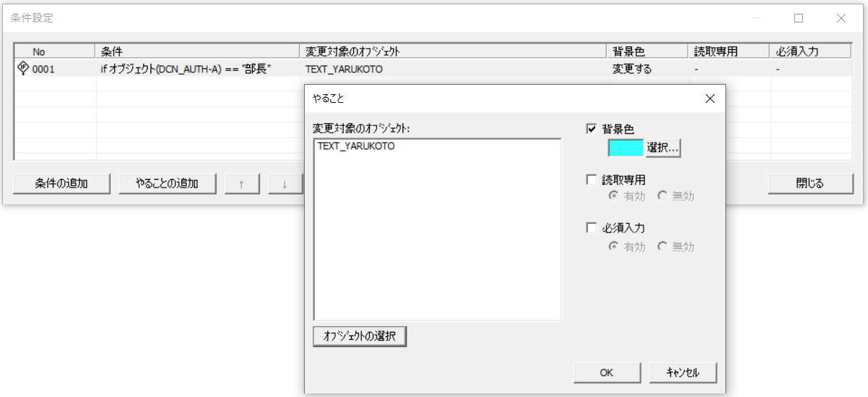Screen dimensions: 868x397
Task: Confirm with the OK button
Action: pyautogui.click(x=607, y=372)
